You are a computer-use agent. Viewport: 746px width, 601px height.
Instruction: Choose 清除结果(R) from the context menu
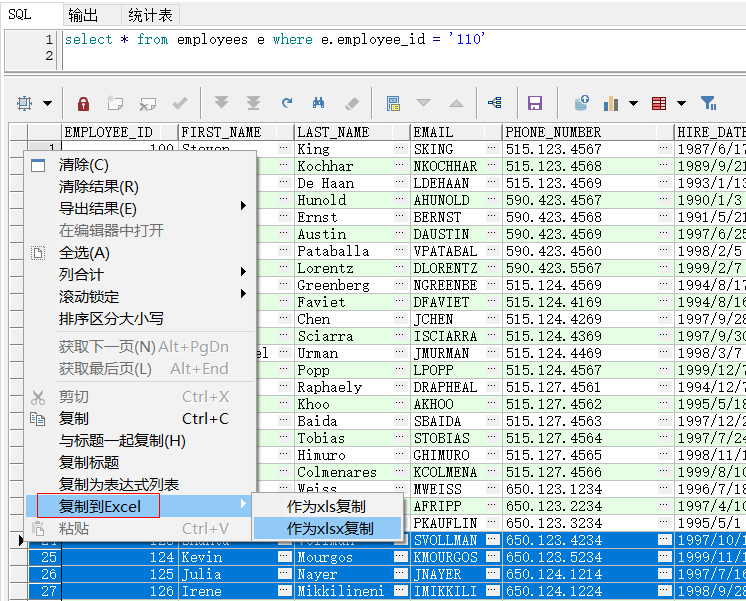(x=138, y=187)
